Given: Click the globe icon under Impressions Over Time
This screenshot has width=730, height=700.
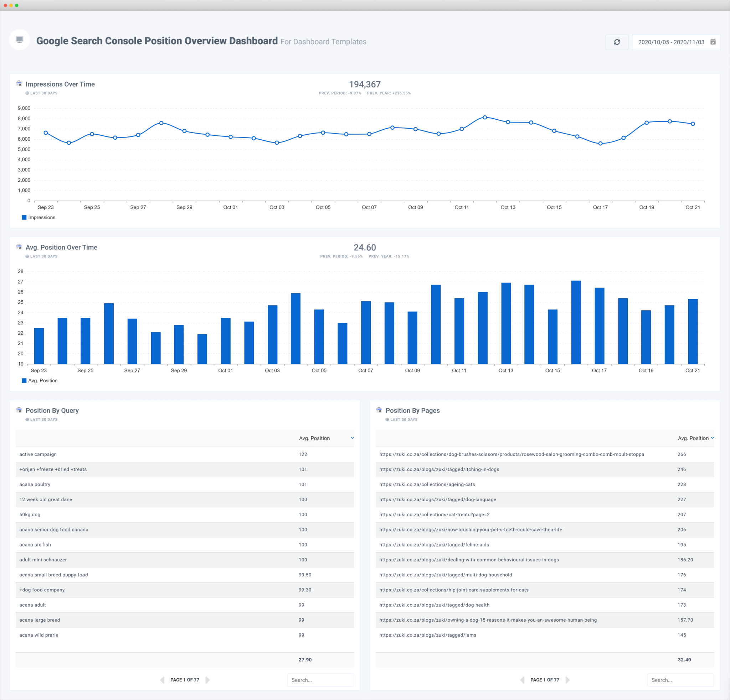Looking at the screenshot, I should 27,93.
